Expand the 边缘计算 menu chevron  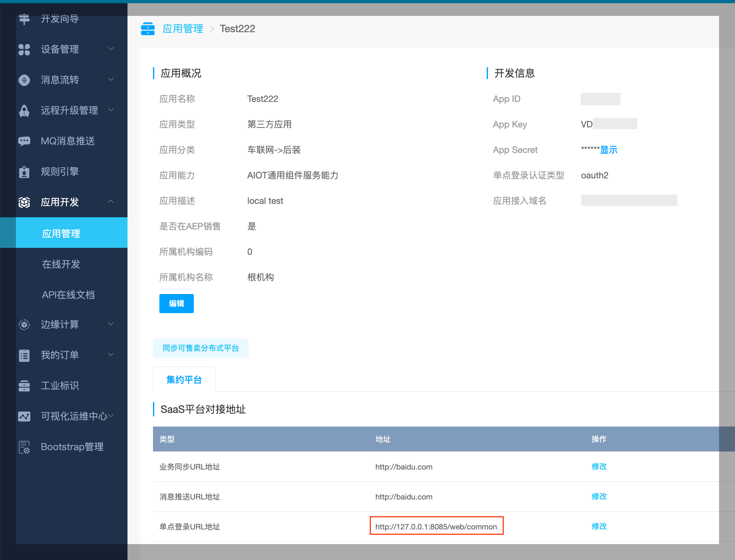(111, 324)
